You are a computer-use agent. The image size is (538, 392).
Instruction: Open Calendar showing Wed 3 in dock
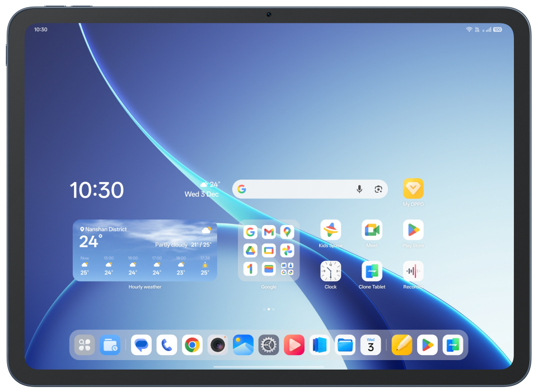(371, 345)
